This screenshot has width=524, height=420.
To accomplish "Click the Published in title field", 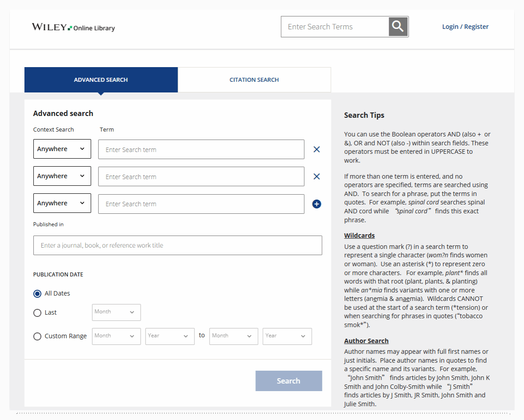I will [177, 245].
